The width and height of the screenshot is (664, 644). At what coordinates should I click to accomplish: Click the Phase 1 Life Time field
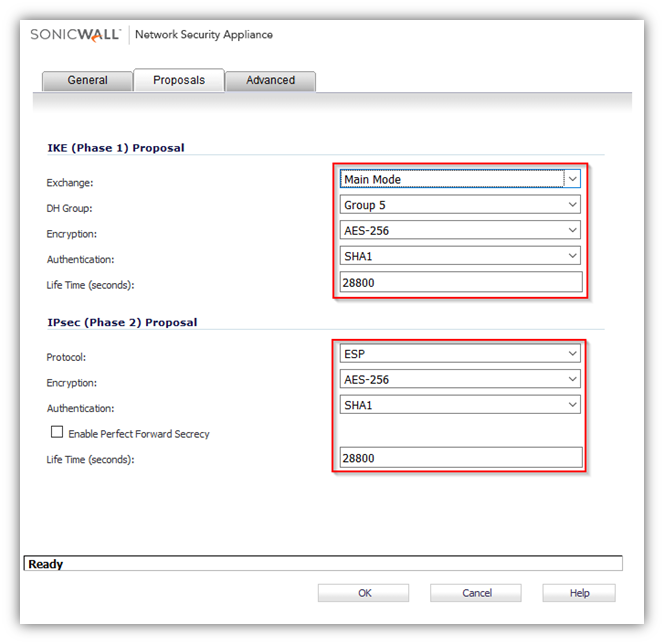click(x=459, y=283)
